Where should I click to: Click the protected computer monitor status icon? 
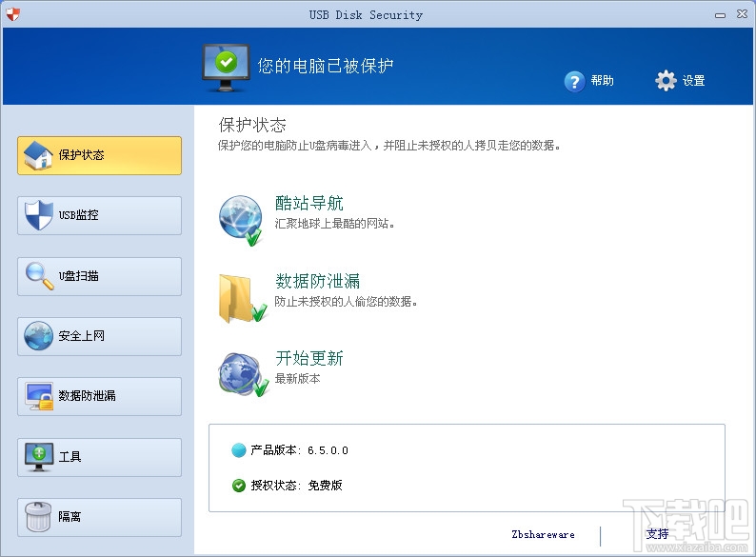pyautogui.click(x=226, y=68)
